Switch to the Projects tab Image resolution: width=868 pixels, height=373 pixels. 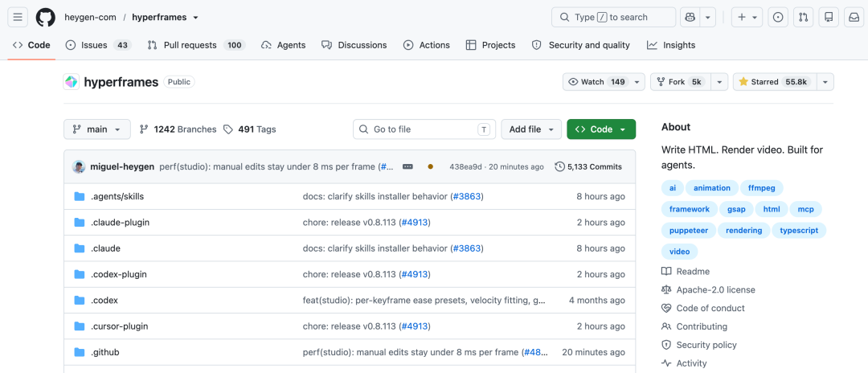tap(490, 45)
